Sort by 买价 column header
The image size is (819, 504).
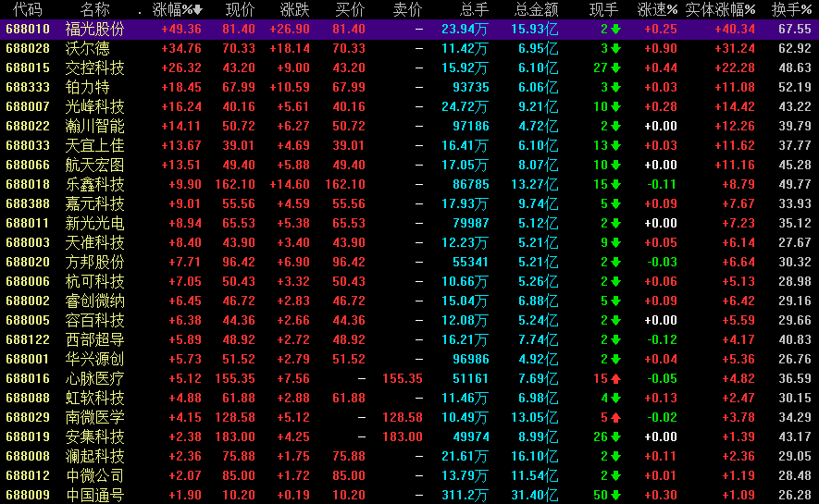pyautogui.click(x=350, y=9)
